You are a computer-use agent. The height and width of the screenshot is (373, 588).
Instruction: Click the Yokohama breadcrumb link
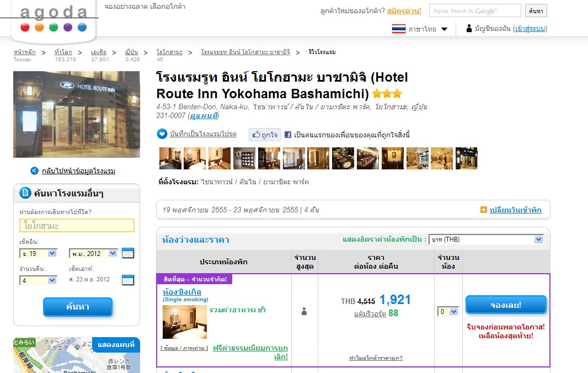click(x=169, y=52)
